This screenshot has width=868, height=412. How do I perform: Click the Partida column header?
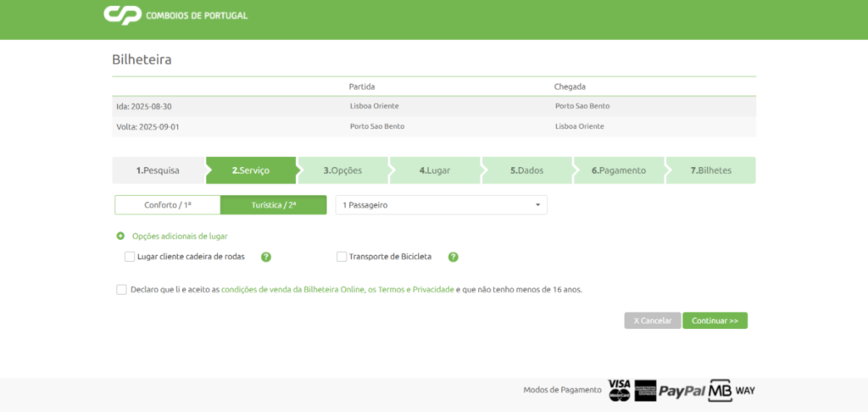[362, 87]
